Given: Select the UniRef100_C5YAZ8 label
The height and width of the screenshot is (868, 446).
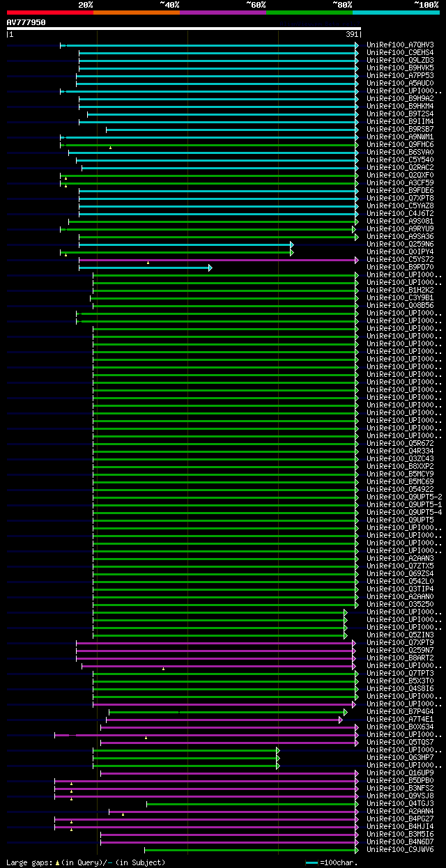Looking at the screenshot, I should [x=400, y=206].
